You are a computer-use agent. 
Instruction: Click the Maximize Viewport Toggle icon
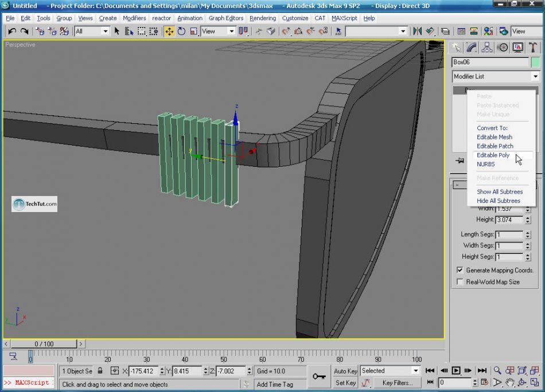[535, 382]
